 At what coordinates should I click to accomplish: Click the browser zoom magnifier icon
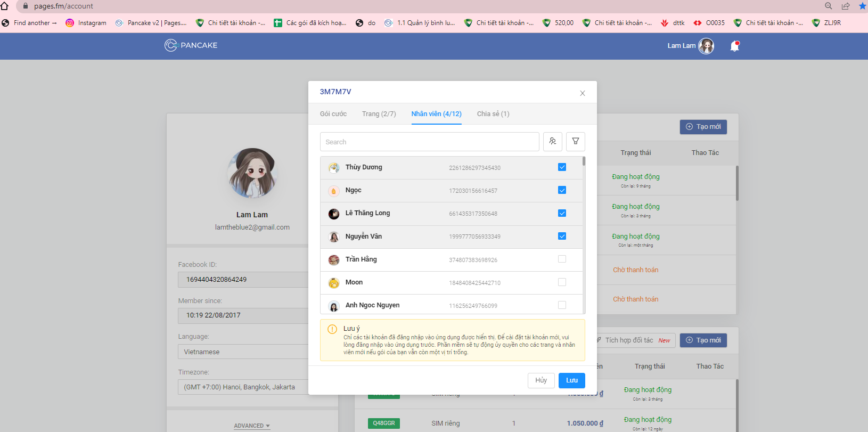pos(828,6)
